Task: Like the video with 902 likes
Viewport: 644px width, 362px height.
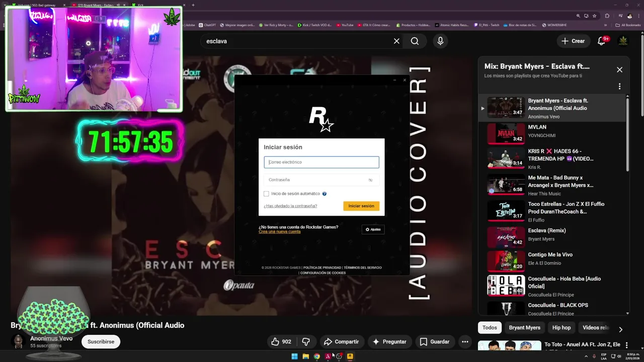Action: click(x=281, y=341)
